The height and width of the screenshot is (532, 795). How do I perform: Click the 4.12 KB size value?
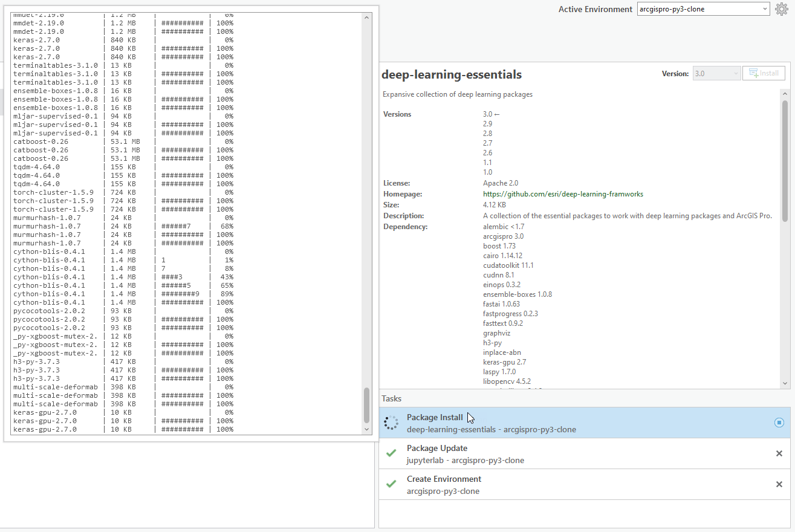coord(495,205)
